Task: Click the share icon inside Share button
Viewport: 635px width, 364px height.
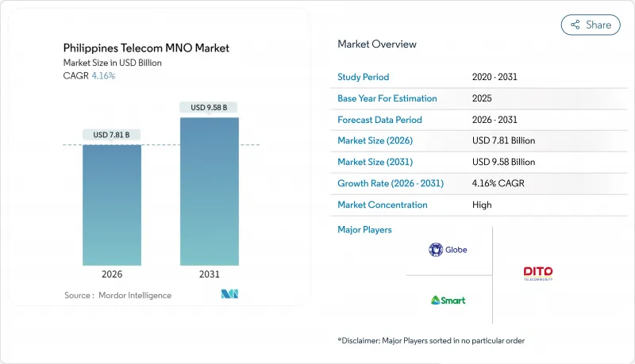Action: tap(575, 25)
